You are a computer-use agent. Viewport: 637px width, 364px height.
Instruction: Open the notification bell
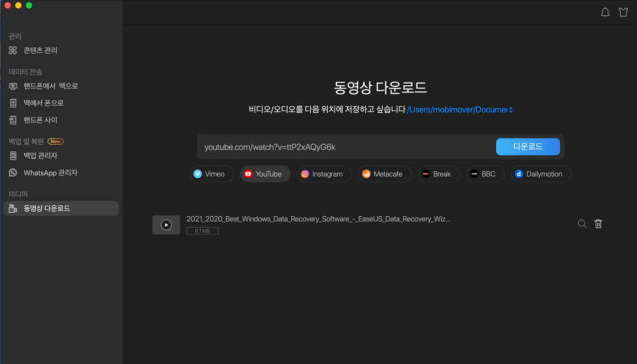pyautogui.click(x=605, y=12)
